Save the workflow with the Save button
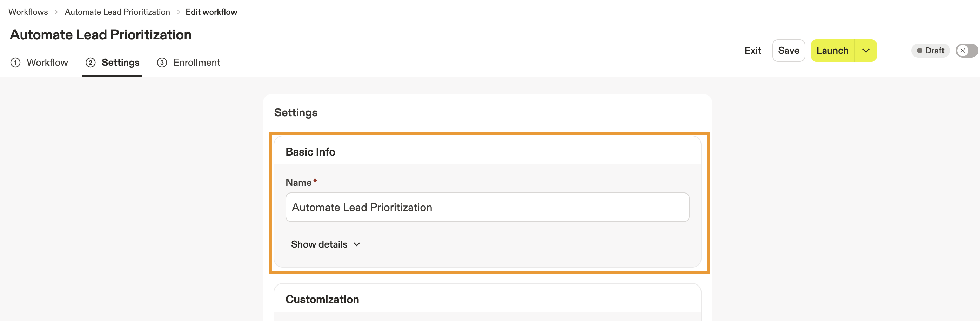Screen dimensions: 980x321 click(x=788, y=51)
